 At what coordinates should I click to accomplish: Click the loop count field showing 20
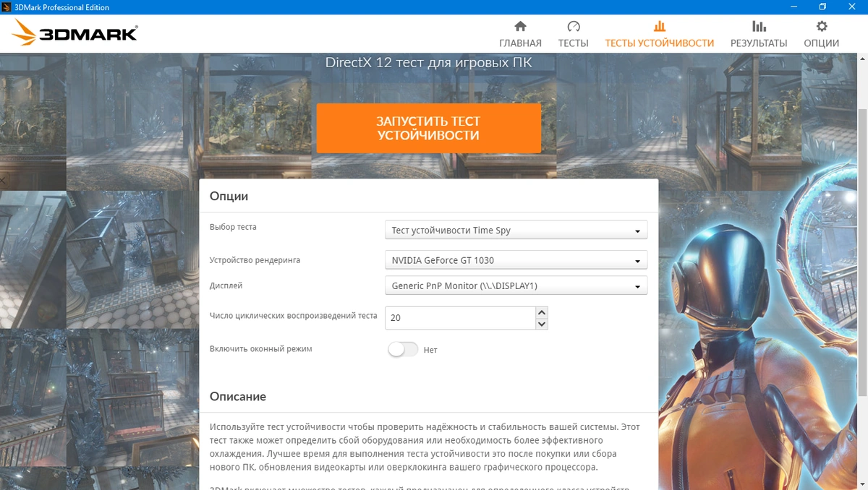pyautogui.click(x=460, y=318)
